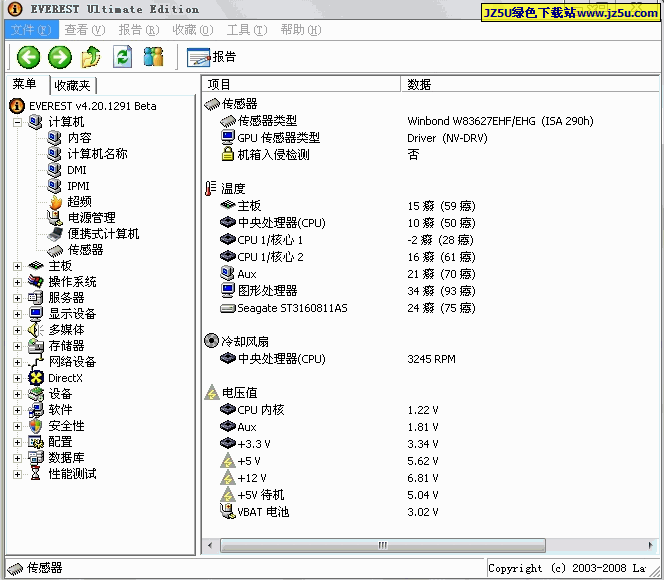Select the IPMI tree item
Image resolution: width=664 pixels, height=580 pixels.
78,186
